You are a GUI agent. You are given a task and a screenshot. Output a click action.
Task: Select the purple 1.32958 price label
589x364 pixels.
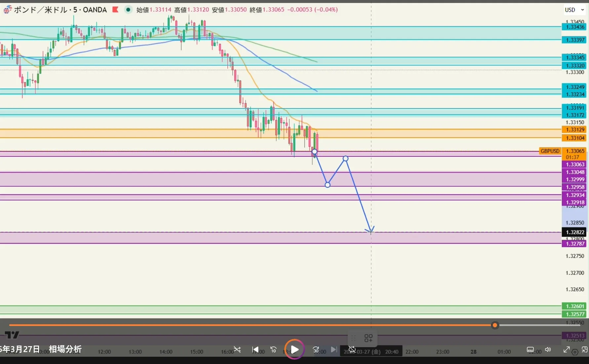click(x=574, y=187)
